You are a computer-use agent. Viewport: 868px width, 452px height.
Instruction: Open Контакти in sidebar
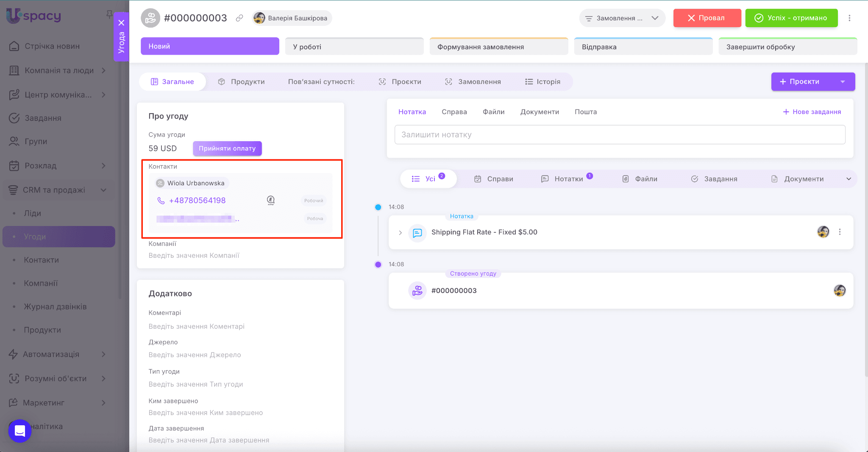[x=41, y=260]
